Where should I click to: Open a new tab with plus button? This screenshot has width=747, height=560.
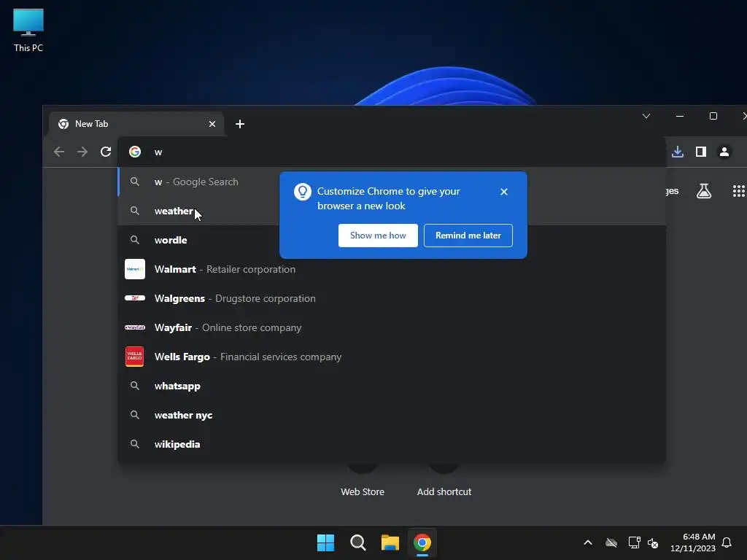click(239, 124)
